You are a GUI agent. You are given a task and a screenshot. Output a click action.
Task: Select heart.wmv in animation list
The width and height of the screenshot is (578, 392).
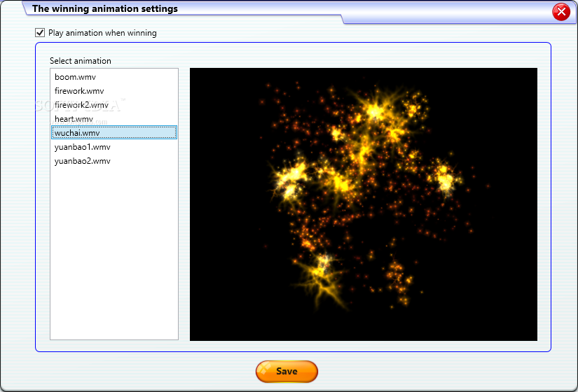click(114, 119)
